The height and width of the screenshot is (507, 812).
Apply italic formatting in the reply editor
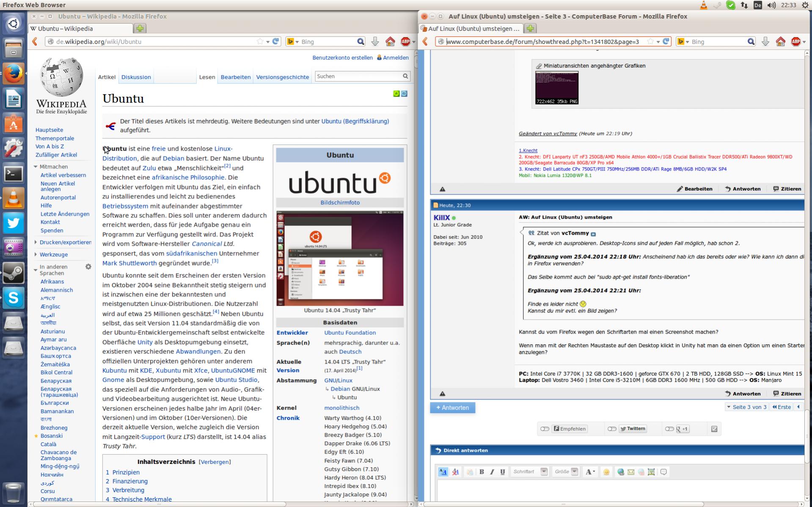(492, 472)
